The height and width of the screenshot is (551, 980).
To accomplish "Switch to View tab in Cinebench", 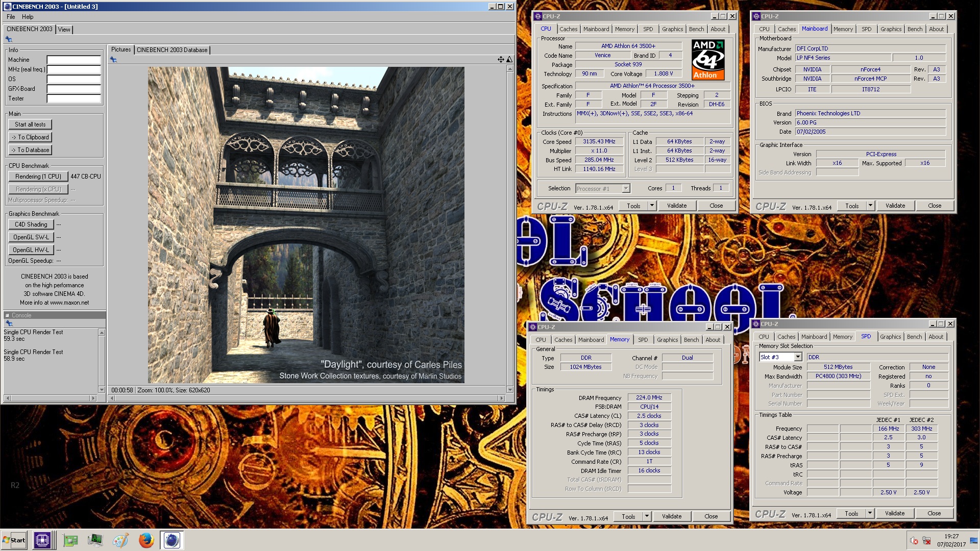I will [64, 30].
